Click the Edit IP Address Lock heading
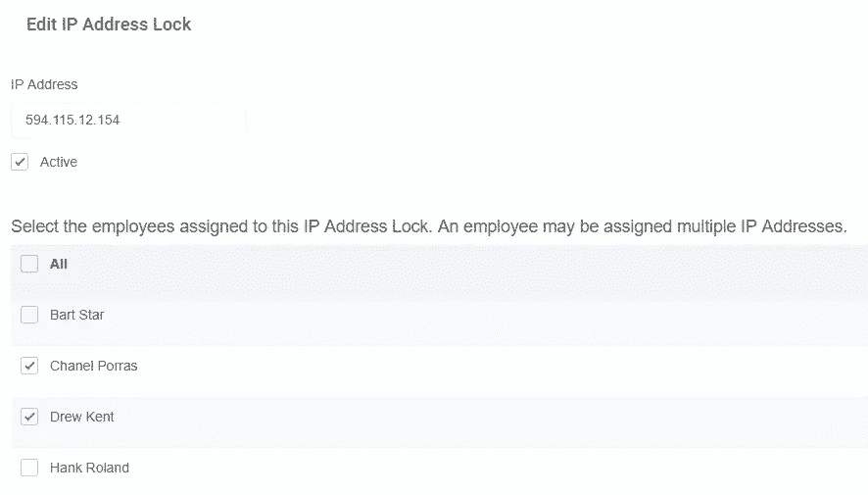This screenshot has width=868, height=495. 109,25
